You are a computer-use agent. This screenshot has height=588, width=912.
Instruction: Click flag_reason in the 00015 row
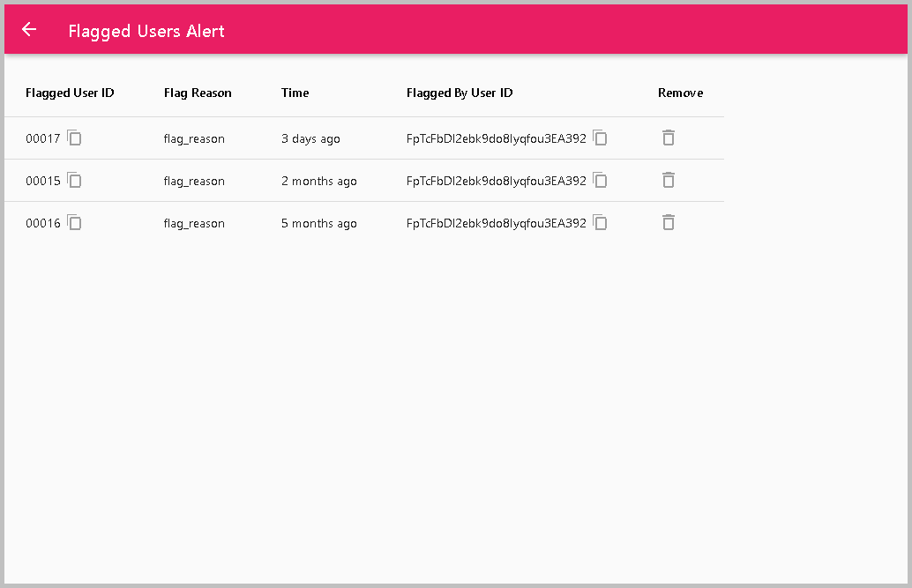194,182
